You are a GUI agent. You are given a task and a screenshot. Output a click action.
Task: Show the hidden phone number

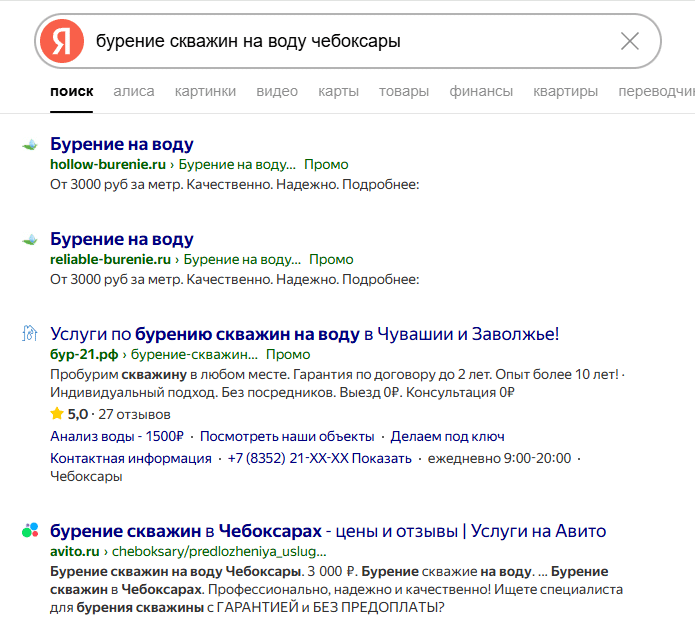tap(385, 458)
